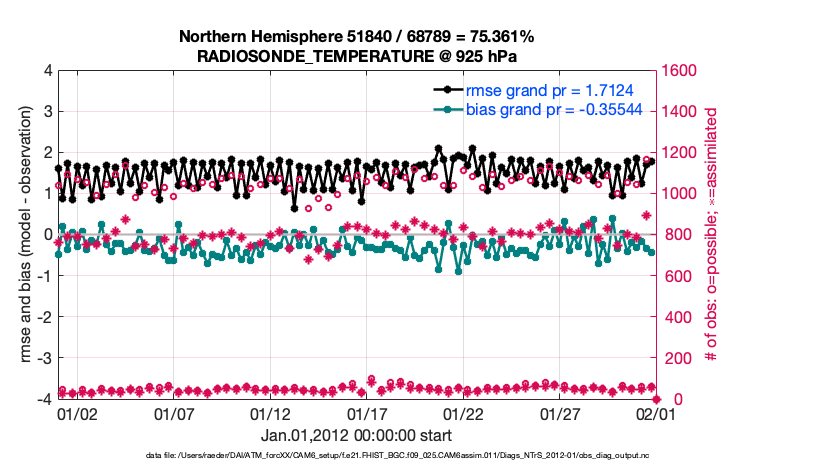Click the RADIOSONDE_TEMPERATURE @ 925 hPa subtitle

click(x=356, y=56)
